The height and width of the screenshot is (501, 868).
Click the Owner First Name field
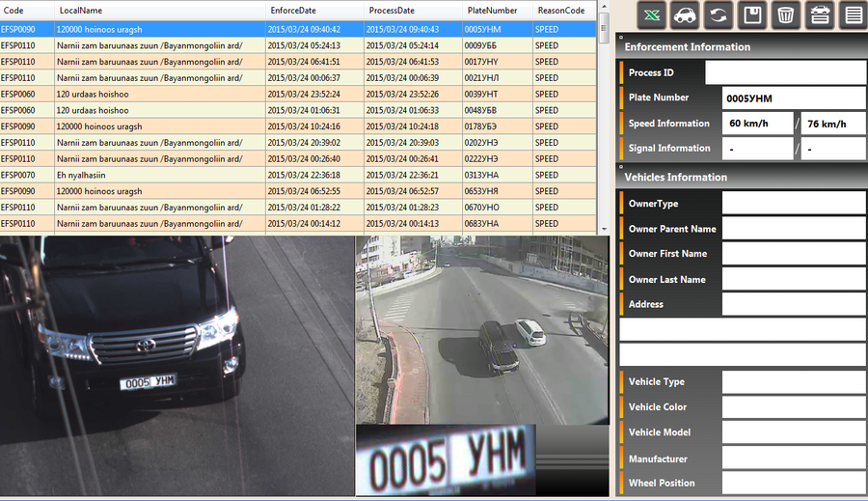coord(794,253)
